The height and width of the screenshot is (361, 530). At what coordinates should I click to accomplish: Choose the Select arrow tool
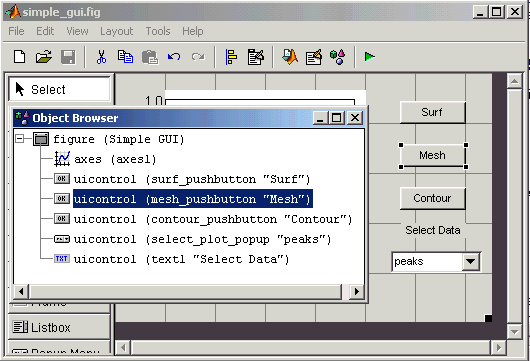click(59, 89)
